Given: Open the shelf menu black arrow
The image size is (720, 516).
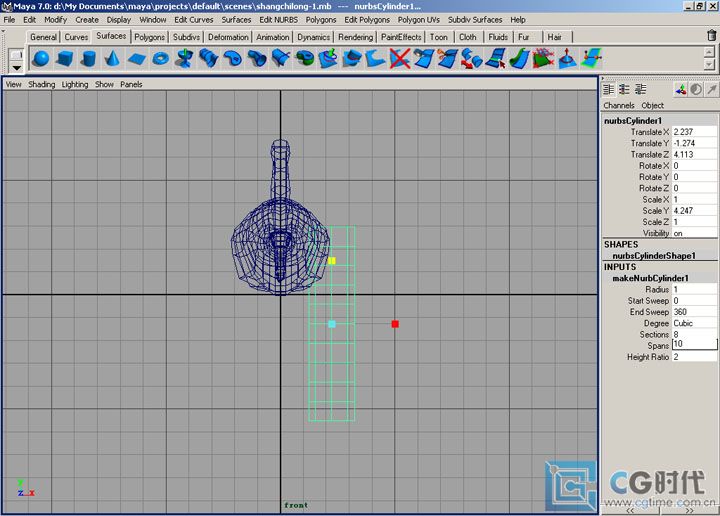Looking at the screenshot, I should 17,67.
